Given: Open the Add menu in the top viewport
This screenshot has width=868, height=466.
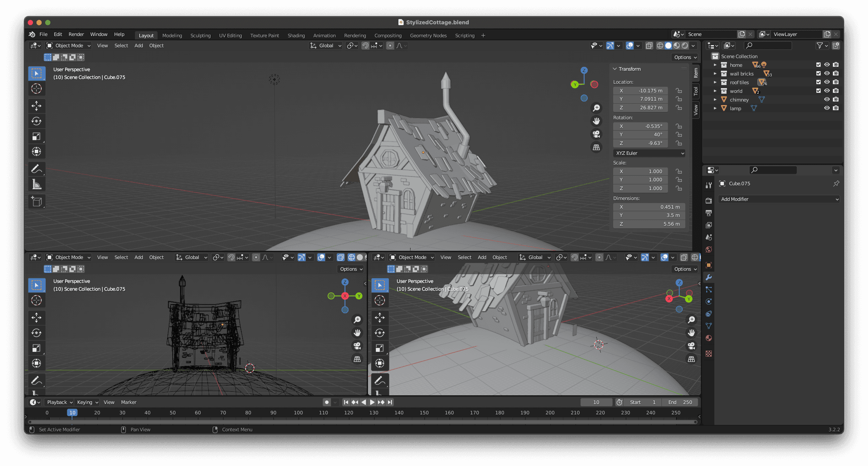Looking at the screenshot, I should (x=138, y=46).
